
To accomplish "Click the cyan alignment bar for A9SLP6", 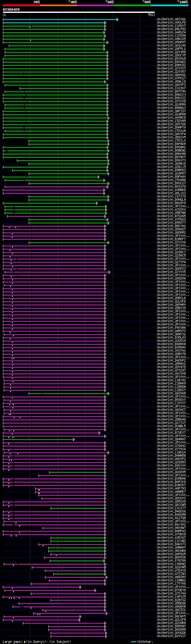I will [x=55, y=23].
